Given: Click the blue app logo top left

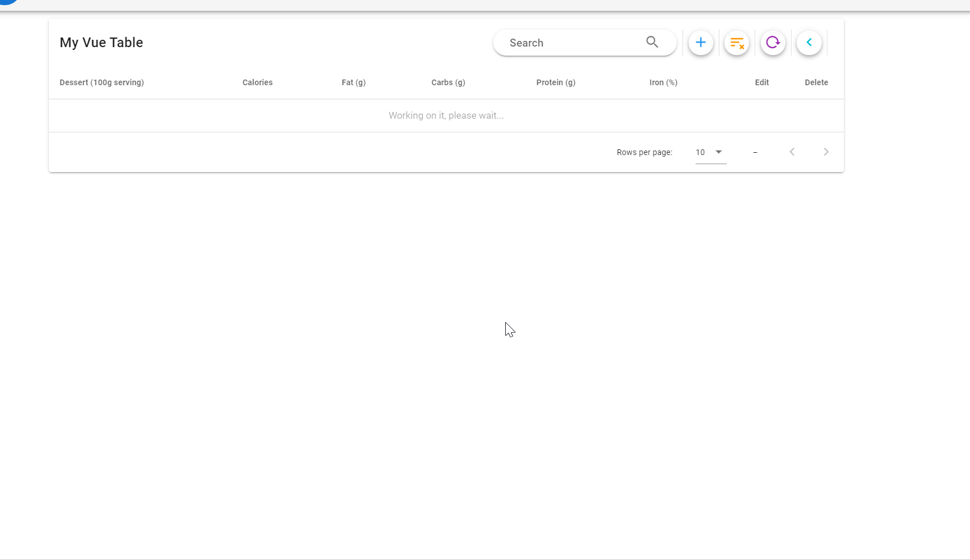Looking at the screenshot, I should (6, 3).
